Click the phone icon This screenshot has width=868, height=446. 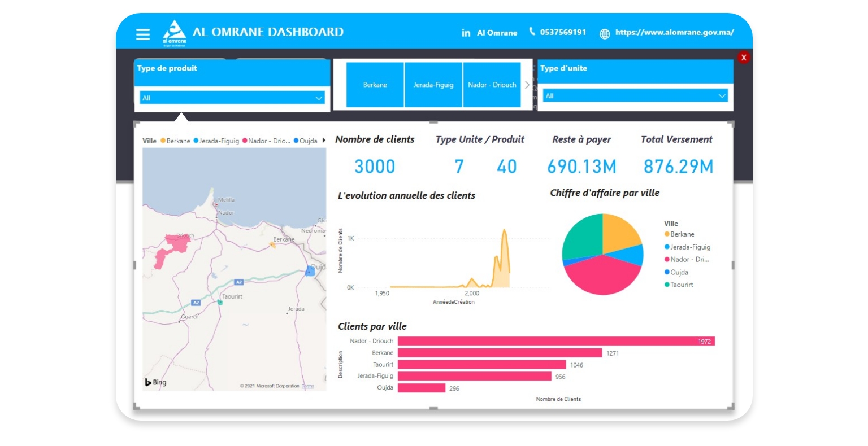coord(532,32)
